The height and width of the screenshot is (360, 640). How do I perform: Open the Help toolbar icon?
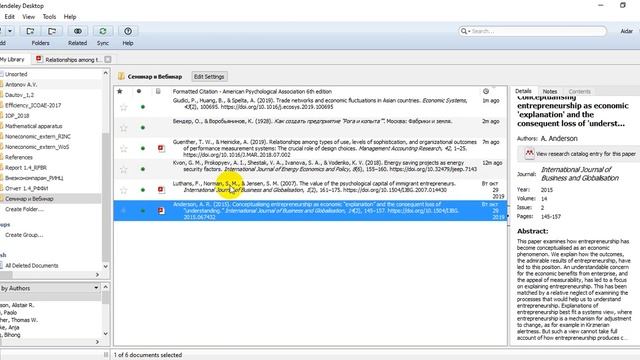(x=128, y=31)
